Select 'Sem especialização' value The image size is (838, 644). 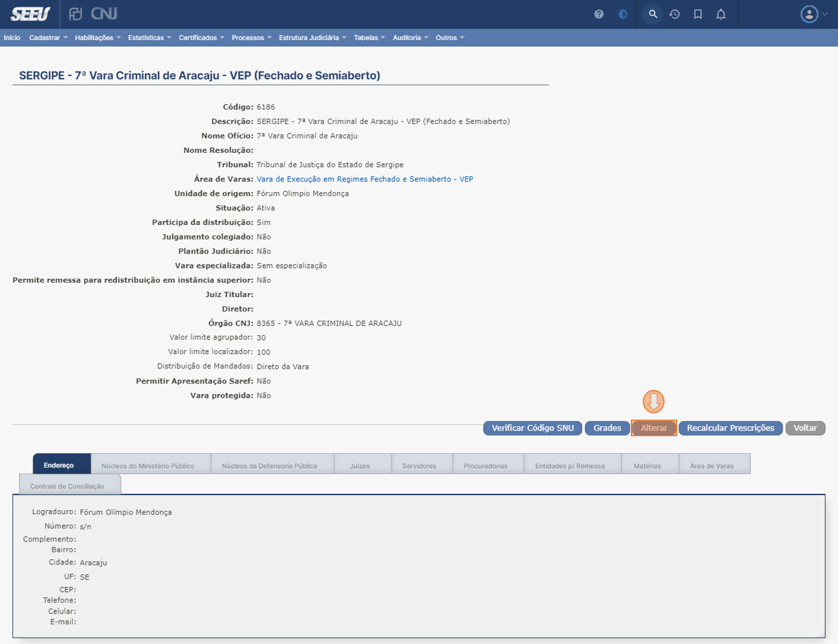(x=292, y=266)
